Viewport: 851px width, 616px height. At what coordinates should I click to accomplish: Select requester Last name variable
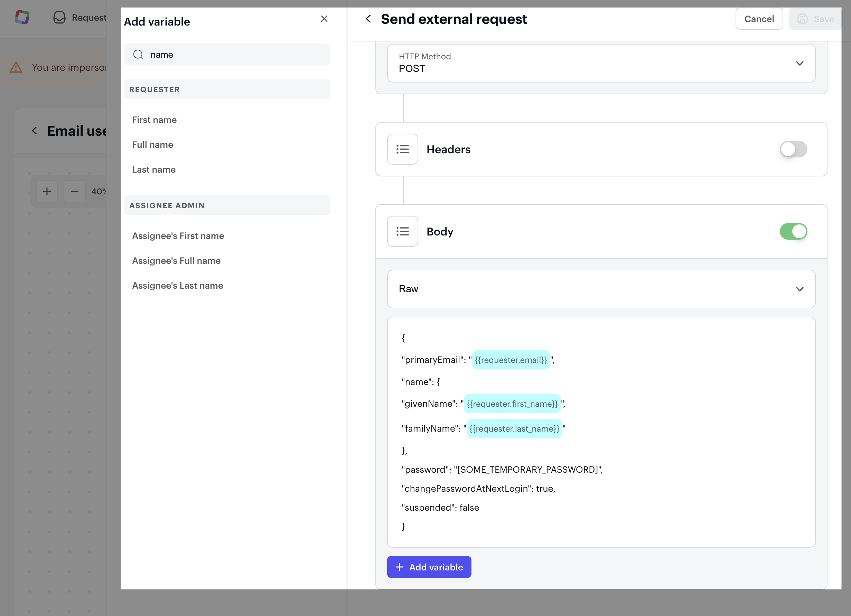coord(153,170)
